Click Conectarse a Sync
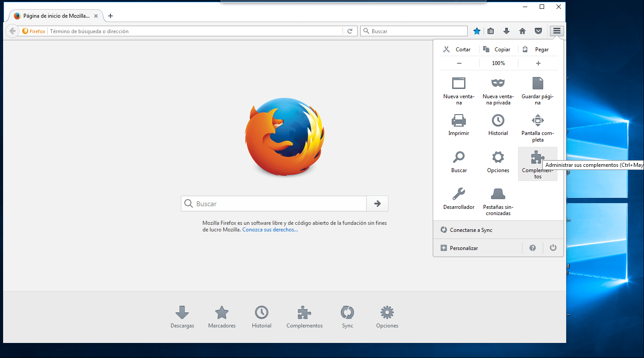 498,230
